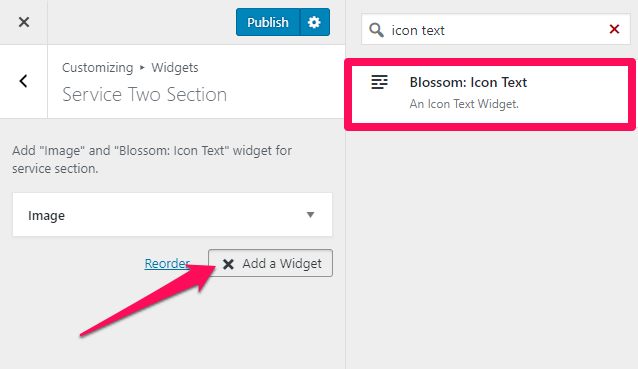Open the Image widget panel

coord(173,215)
